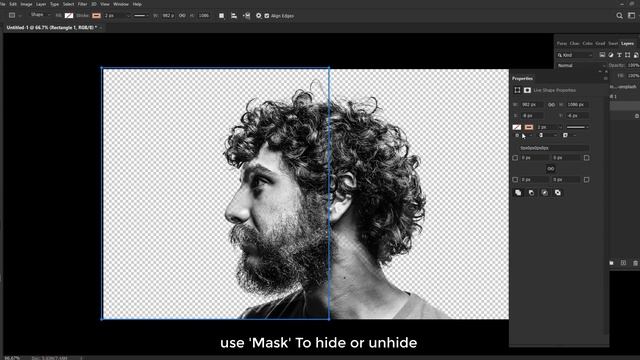640x360 pixels.
Task: Click the stroke swatch in Properties panel
Action: [529, 127]
